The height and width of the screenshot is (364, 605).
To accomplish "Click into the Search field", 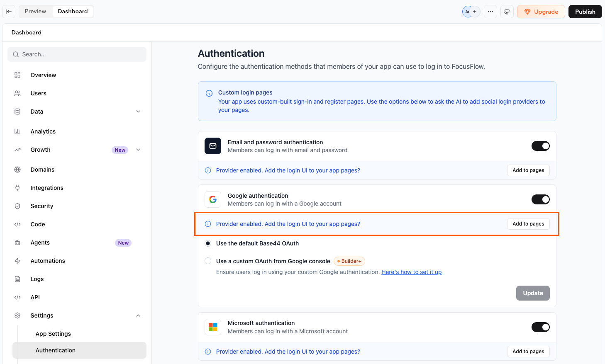I will pos(77,54).
